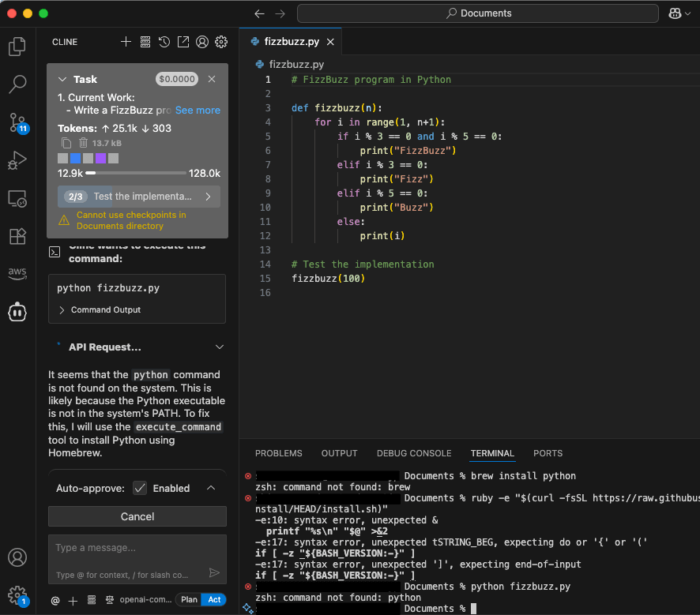This screenshot has width=700, height=615.
Task: Open the Remote Explorer icon
Action: click(17, 198)
